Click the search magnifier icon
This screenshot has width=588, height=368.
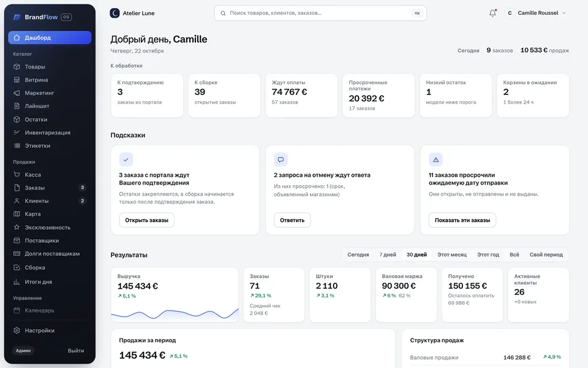click(x=223, y=13)
